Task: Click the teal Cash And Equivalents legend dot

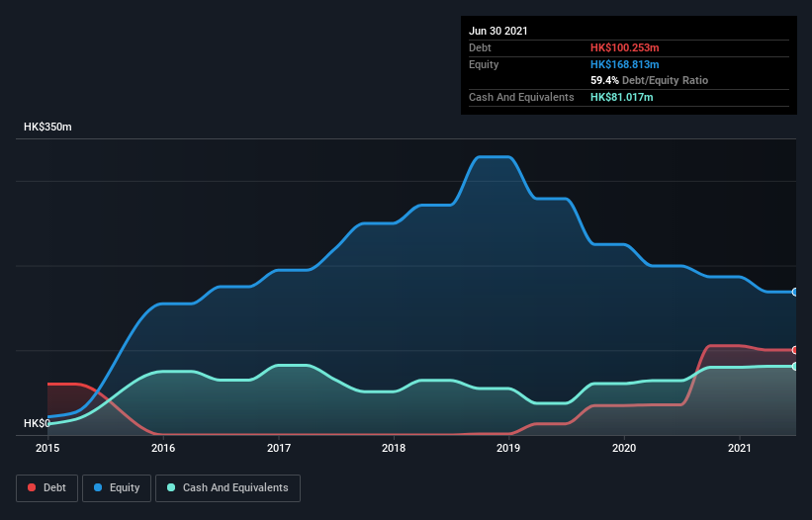Action: click(171, 487)
